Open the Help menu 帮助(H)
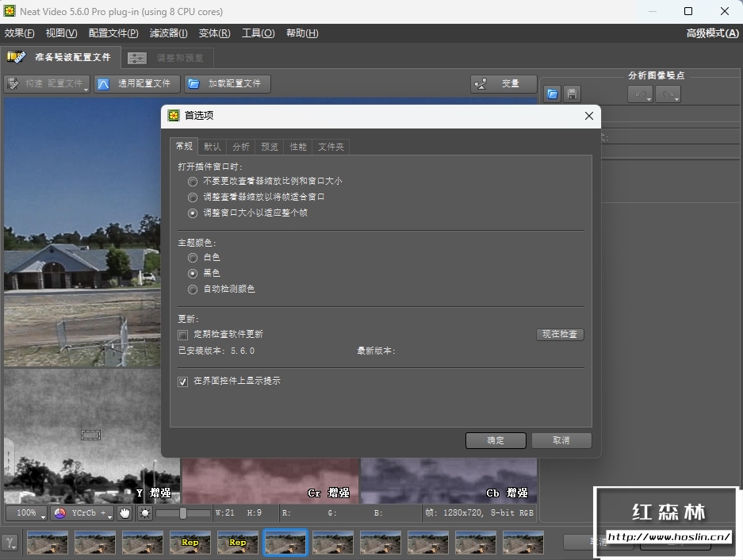 (302, 33)
